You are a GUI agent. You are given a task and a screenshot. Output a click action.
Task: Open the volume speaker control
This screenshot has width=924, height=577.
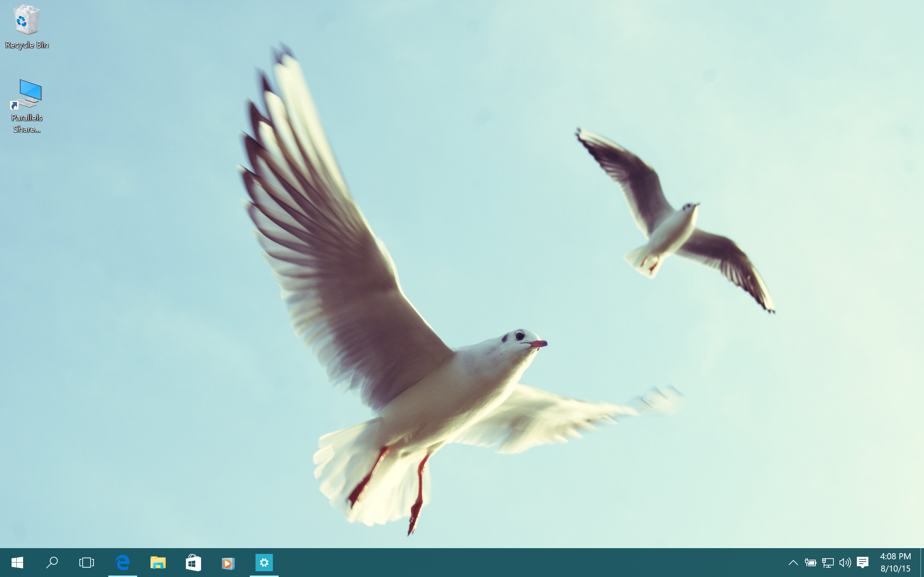(x=845, y=563)
